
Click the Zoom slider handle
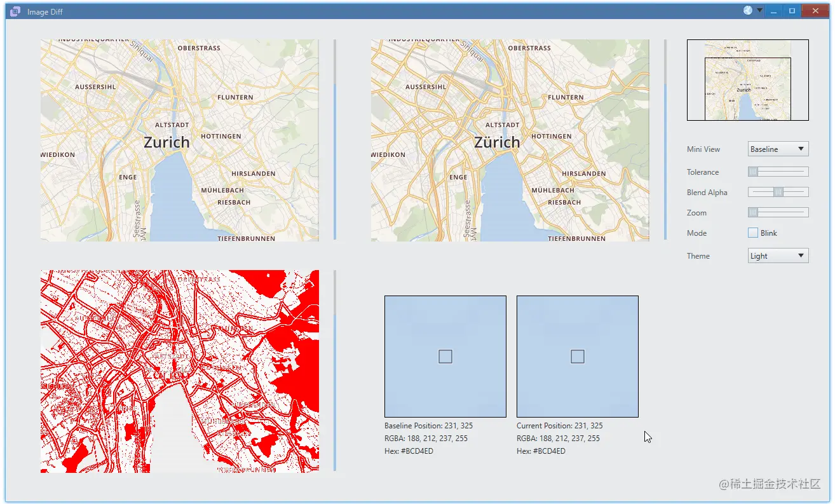pos(753,212)
